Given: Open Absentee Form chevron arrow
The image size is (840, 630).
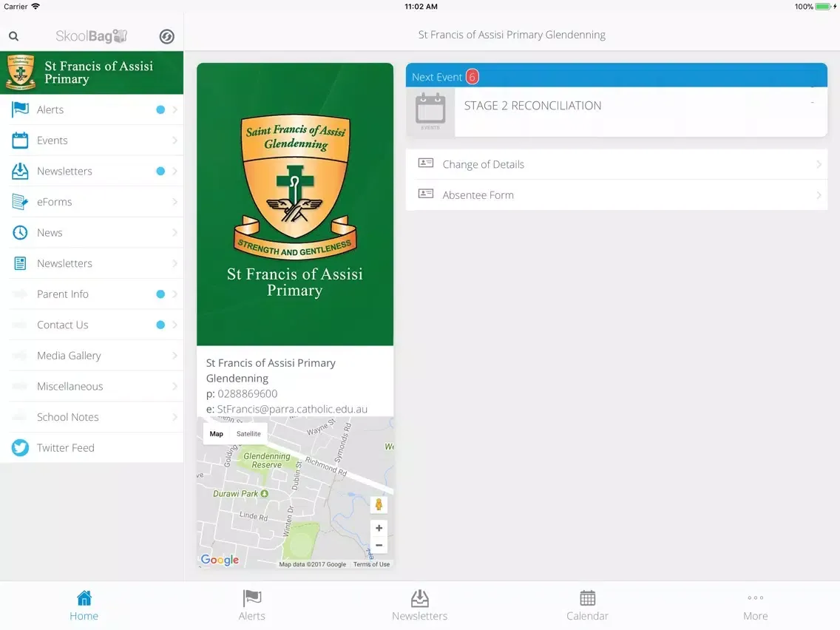Looking at the screenshot, I should [x=819, y=195].
